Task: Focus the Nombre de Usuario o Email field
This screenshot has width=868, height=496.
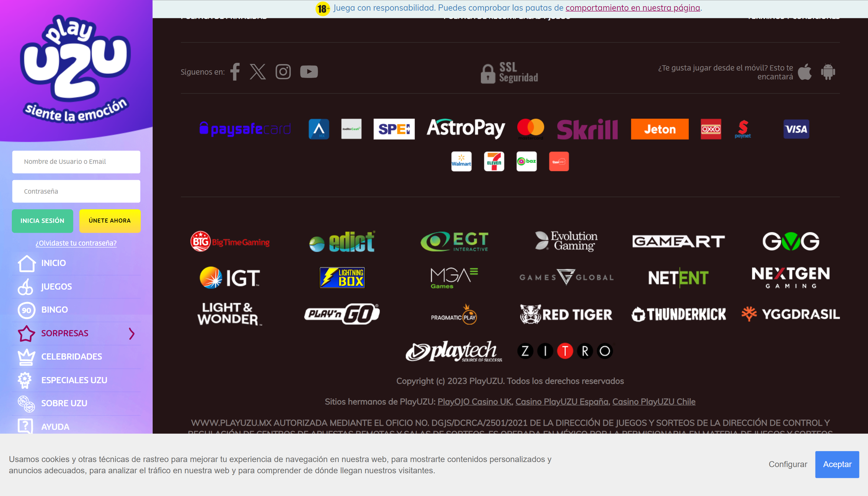Action: [x=76, y=162]
